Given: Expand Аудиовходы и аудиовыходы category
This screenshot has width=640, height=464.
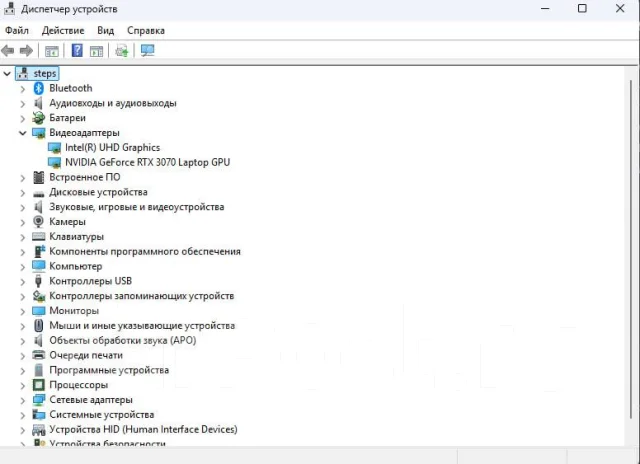Looking at the screenshot, I should coord(23,104).
